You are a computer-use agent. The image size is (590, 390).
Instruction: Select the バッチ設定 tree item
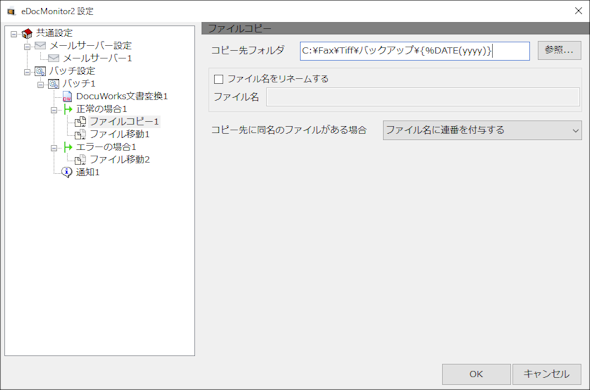click(71, 71)
